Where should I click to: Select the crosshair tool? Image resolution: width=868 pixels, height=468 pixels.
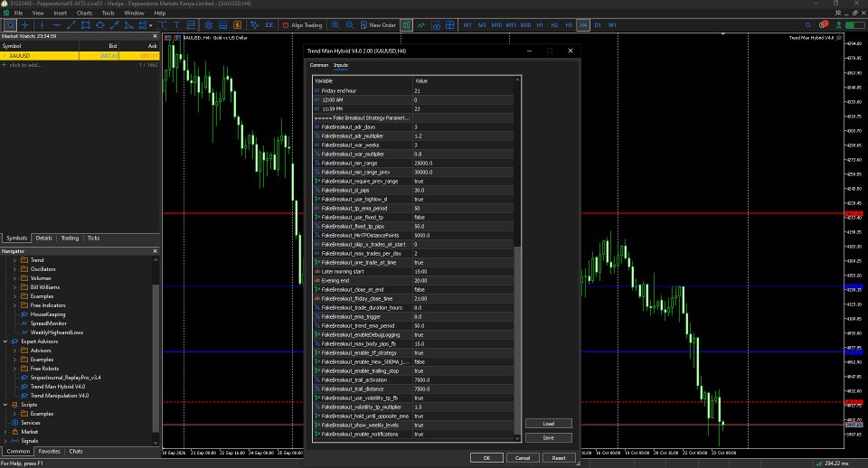25,25
